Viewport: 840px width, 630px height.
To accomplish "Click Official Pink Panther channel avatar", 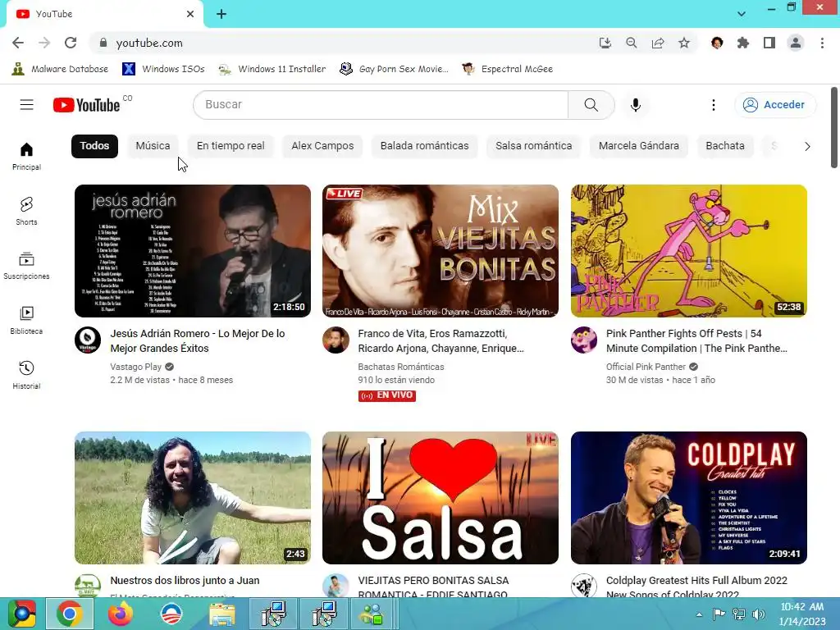I will [584, 340].
